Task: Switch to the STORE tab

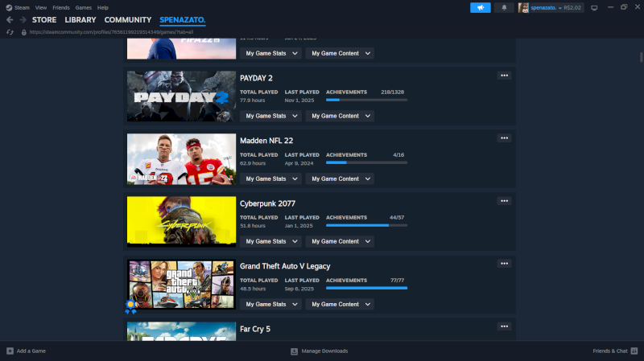Action: pyautogui.click(x=44, y=19)
